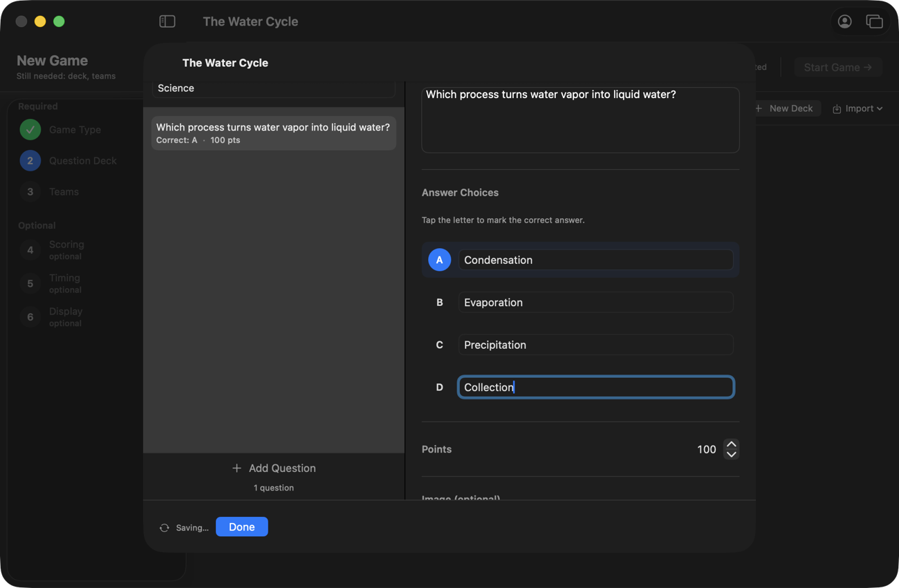
Task: Click the '1 question' count text
Action: pyautogui.click(x=274, y=488)
